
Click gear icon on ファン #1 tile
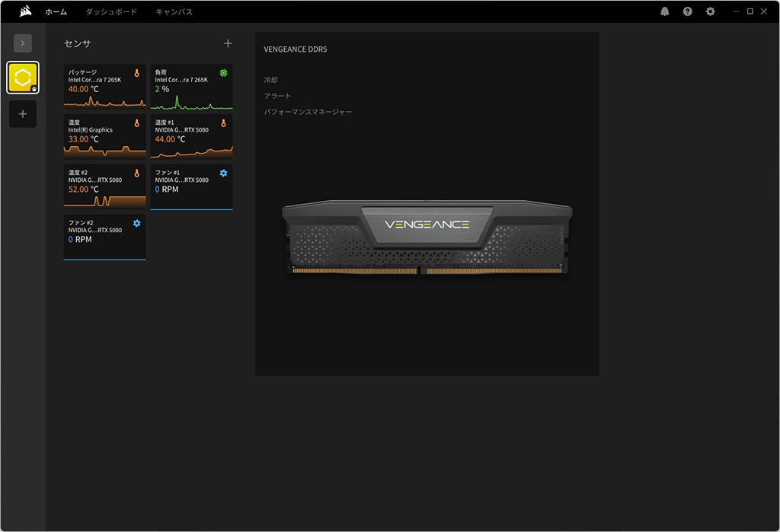[x=223, y=174]
